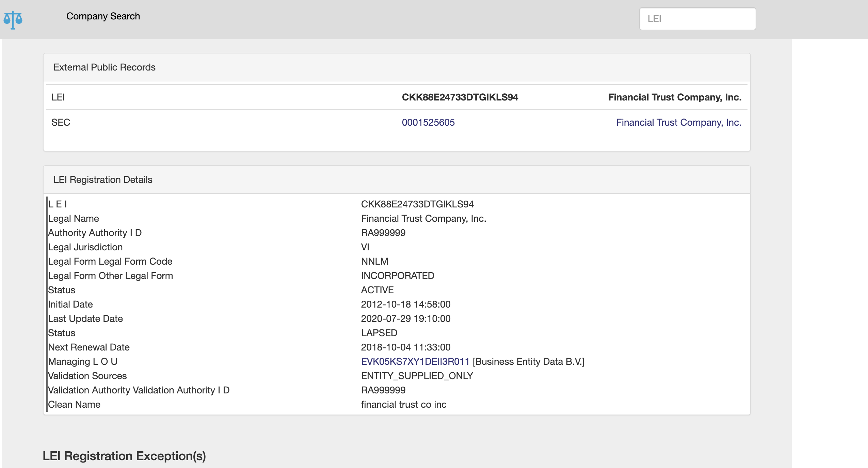Click the External Public Records heading
Image resolution: width=868 pixels, height=468 pixels.
coord(105,67)
